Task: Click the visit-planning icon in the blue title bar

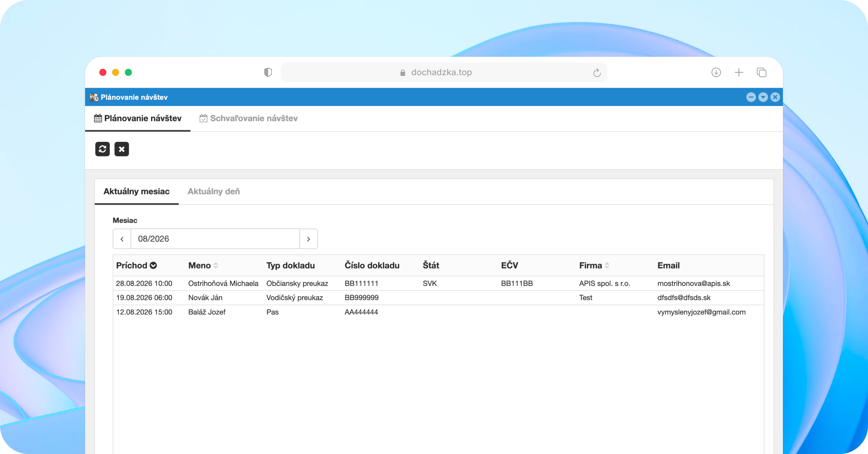Action: tap(94, 97)
